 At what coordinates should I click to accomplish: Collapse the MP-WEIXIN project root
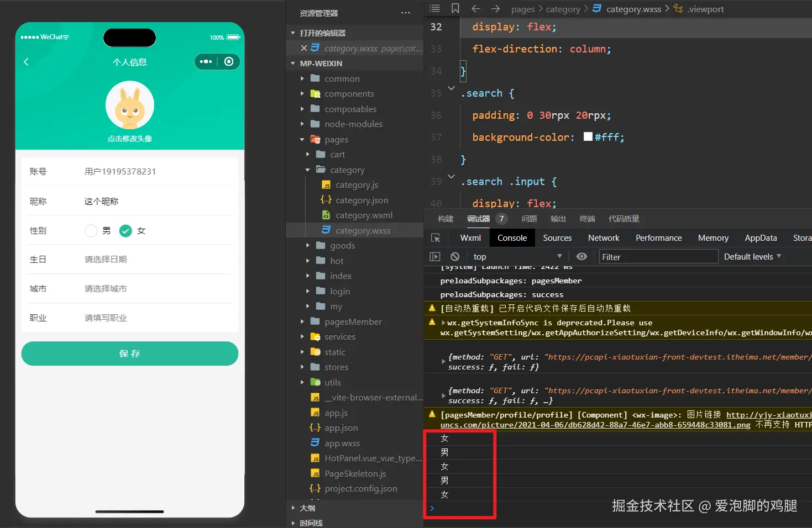[x=293, y=64]
